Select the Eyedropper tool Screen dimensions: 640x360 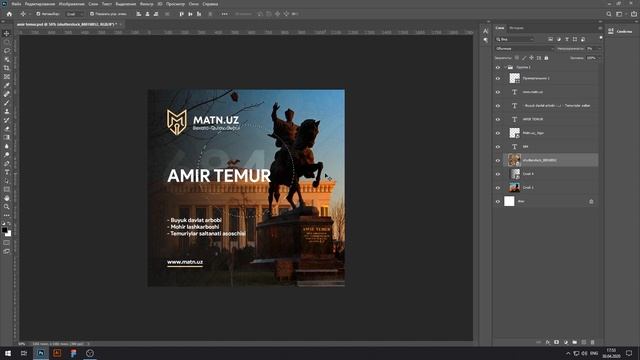pyautogui.click(x=7, y=85)
